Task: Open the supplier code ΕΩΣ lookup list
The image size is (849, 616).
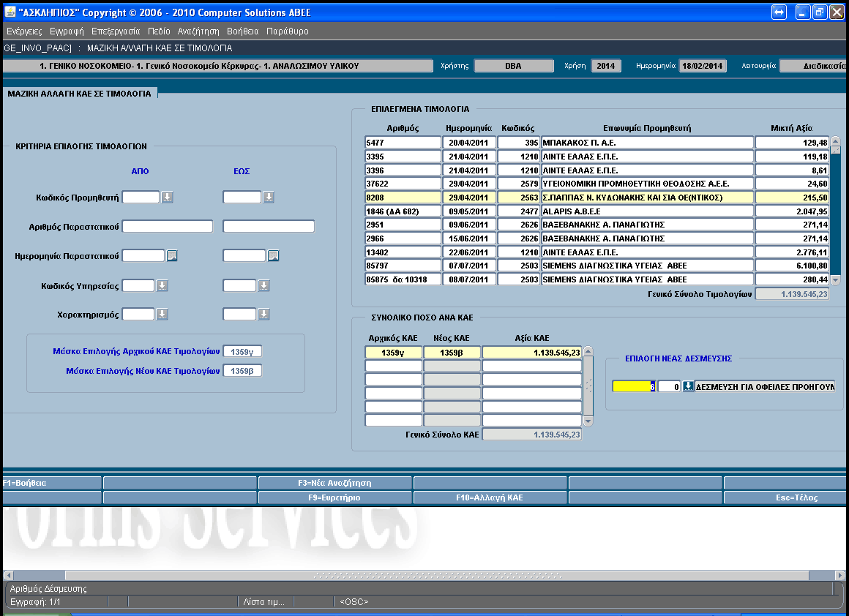Action: [x=269, y=197]
